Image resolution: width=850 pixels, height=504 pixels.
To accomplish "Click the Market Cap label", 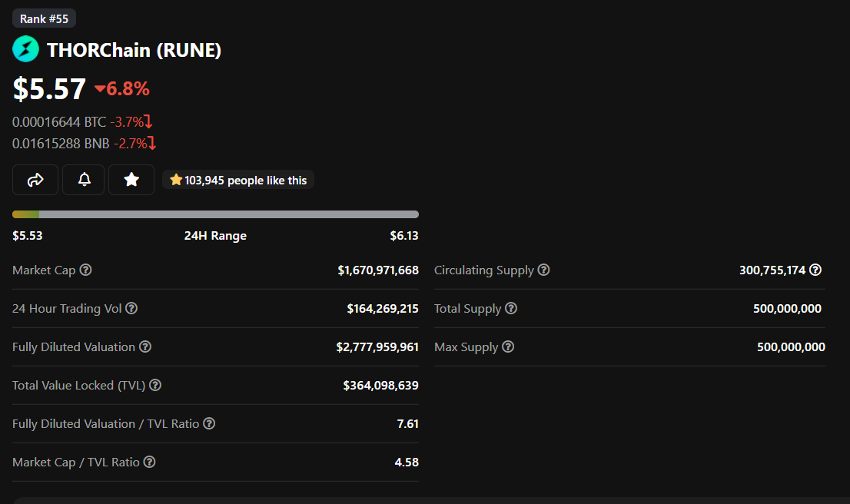I will (x=44, y=270).
